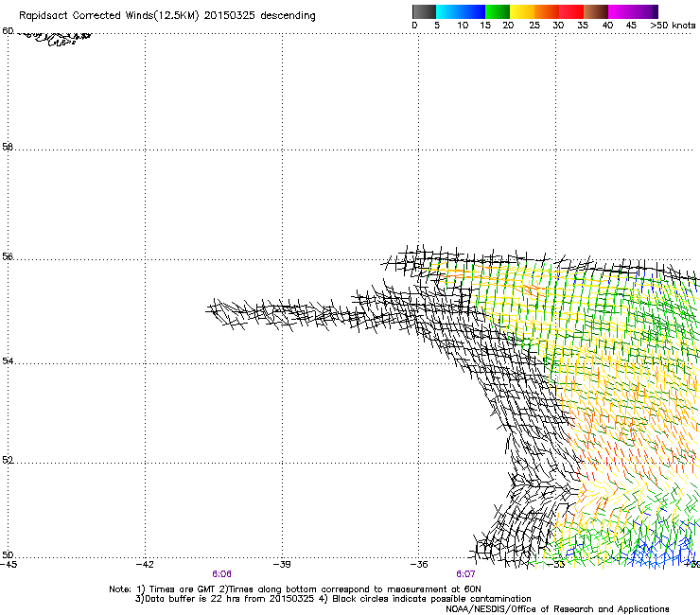Select the blue 10-15 knots color swatch
This screenshot has width=700, height=615.
point(473,11)
